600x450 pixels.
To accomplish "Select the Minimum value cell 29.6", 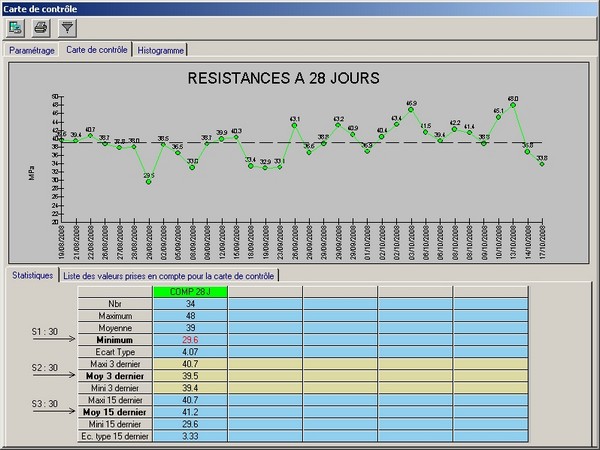I will tap(190, 340).
